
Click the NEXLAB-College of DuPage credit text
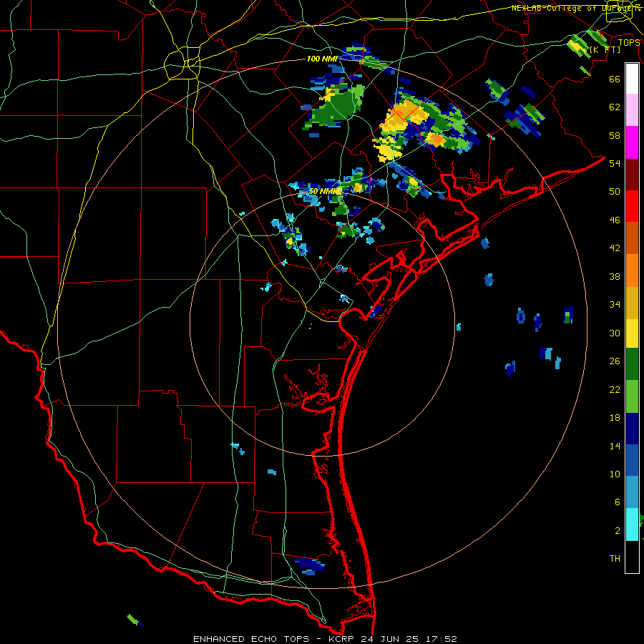(x=575, y=8)
